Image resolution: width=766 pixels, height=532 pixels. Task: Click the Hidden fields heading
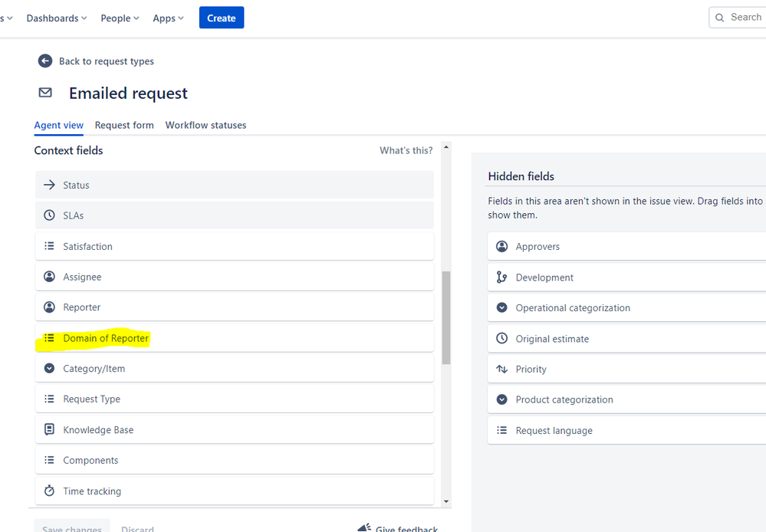(521, 176)
